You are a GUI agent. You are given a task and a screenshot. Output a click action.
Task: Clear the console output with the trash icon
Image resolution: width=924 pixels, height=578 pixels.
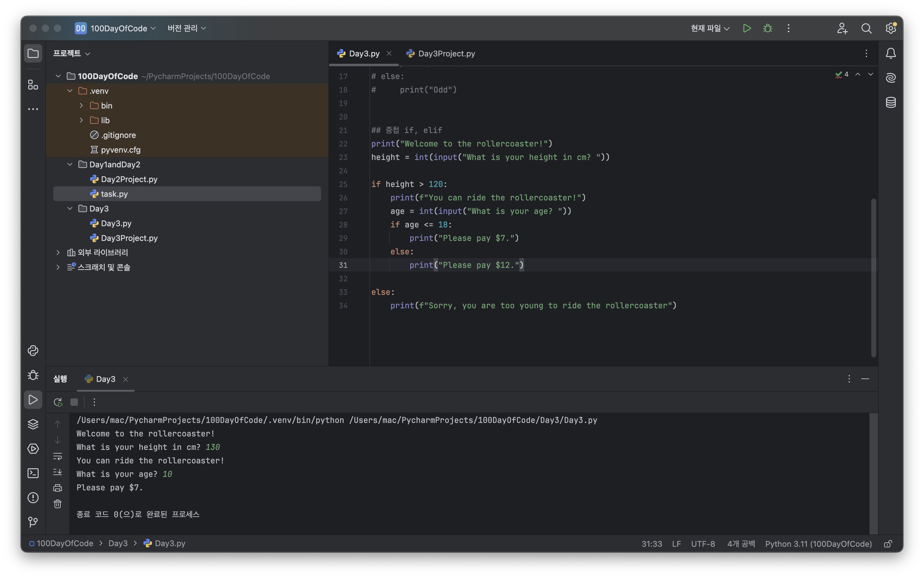pyautogui.click(x=58, y=504)
